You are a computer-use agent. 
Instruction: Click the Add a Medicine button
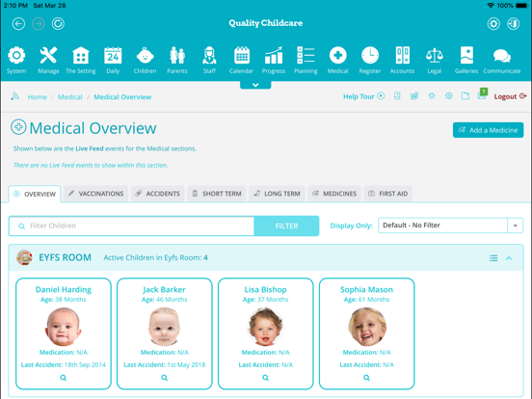click(x=488, y=130)
